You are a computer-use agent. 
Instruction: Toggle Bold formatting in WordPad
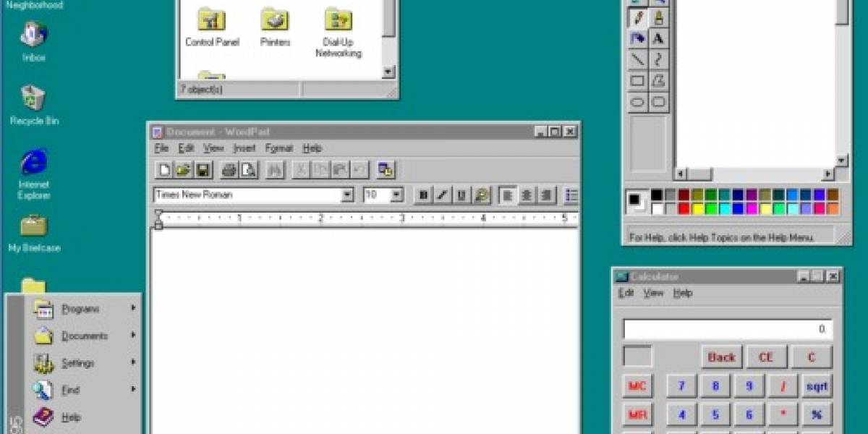(x=423, y=195)
